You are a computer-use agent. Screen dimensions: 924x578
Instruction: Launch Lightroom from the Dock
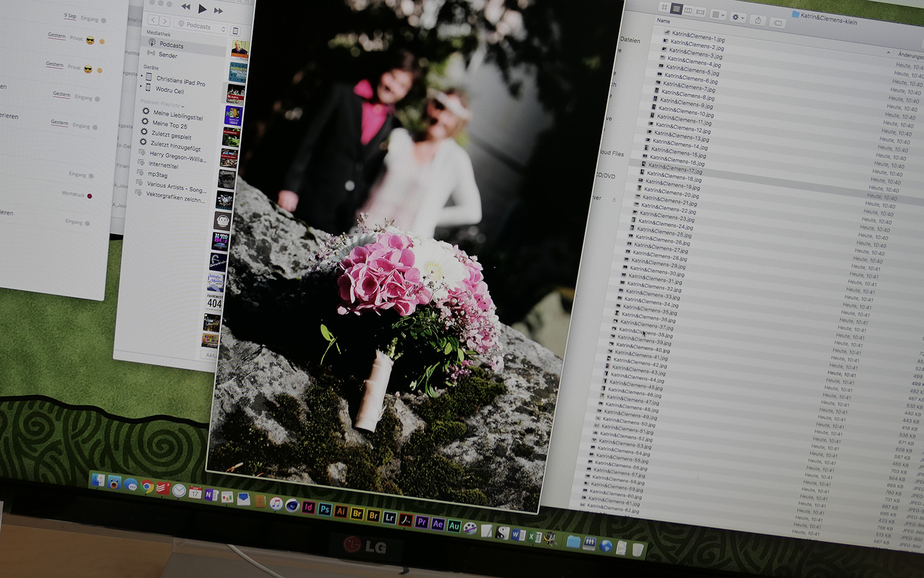click(x=389, y=517)
